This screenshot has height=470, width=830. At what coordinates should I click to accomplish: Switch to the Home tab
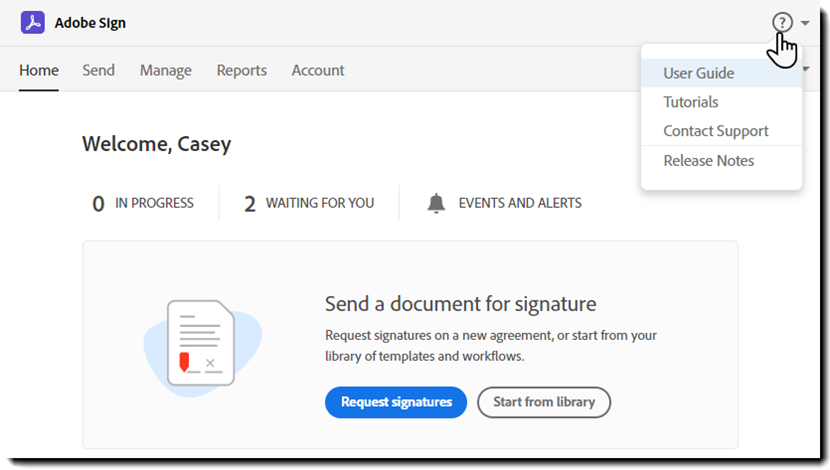[x=39, y=70]
